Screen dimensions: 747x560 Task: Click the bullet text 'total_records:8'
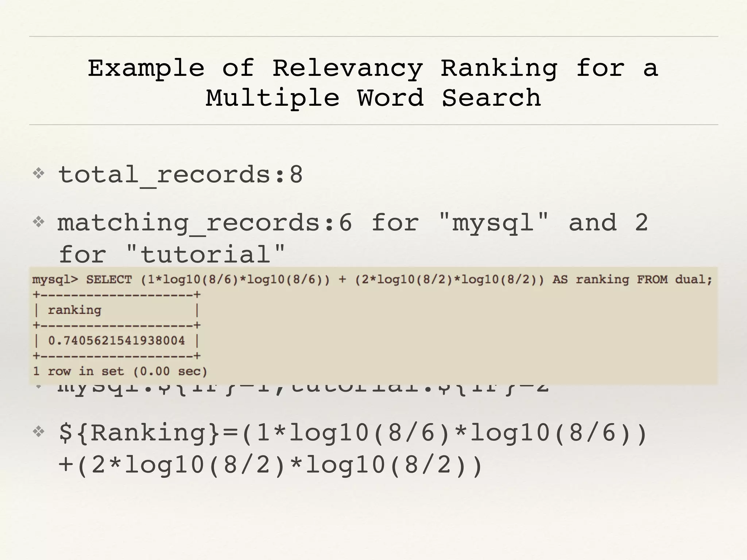pos(181,175)
